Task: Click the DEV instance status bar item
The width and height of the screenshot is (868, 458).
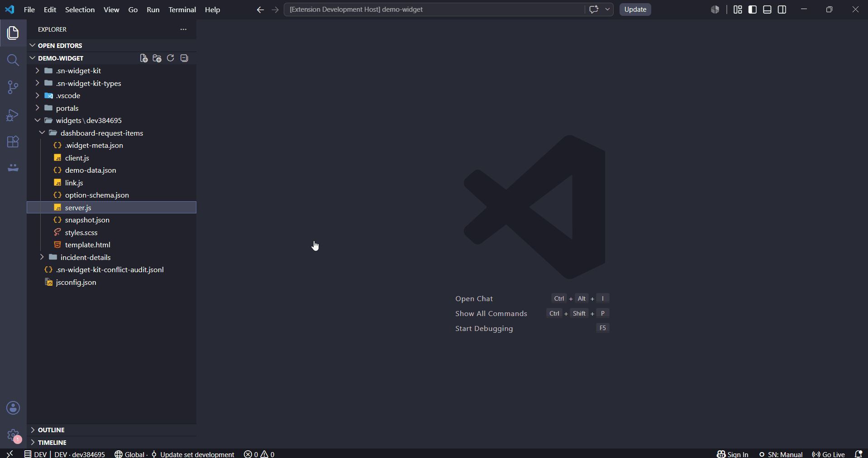Action: coord(35,454)
